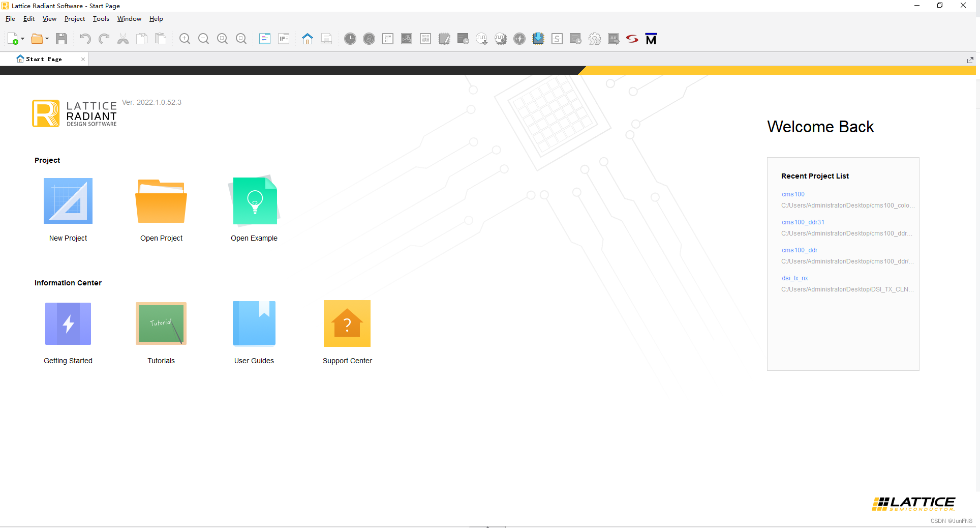Click the Open Example tile
Screen dimensions: 980x528
click(254, 210)
